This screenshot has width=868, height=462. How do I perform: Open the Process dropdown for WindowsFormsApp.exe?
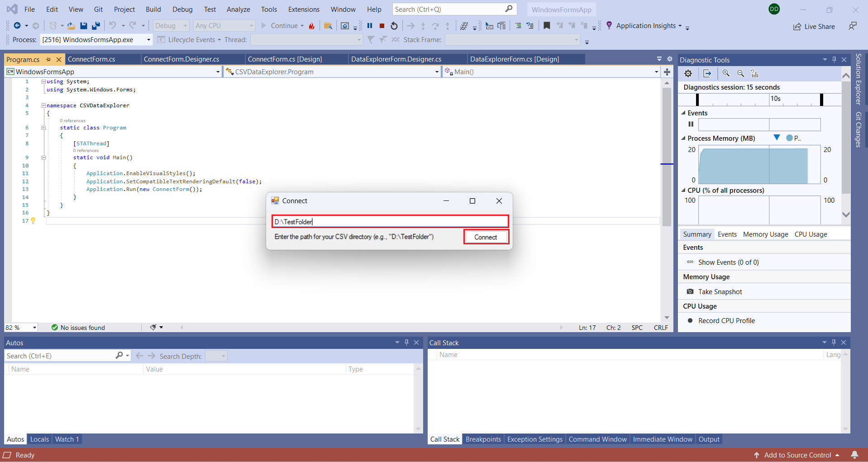[x=148, y=40]
